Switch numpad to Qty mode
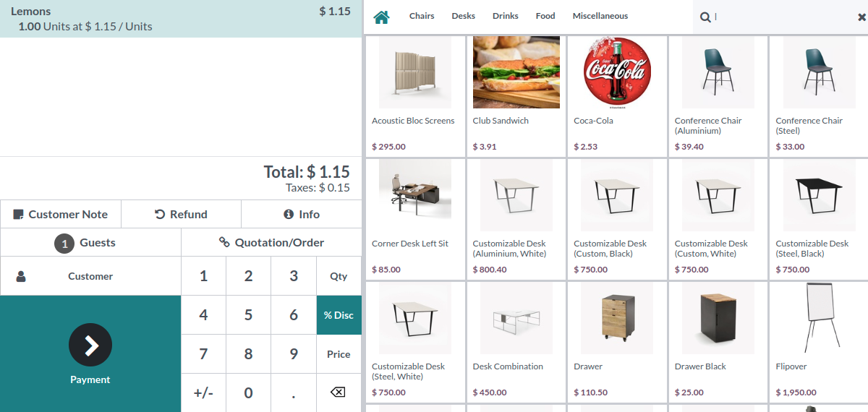This screenshot has height=412, width=868. [339, 276]
